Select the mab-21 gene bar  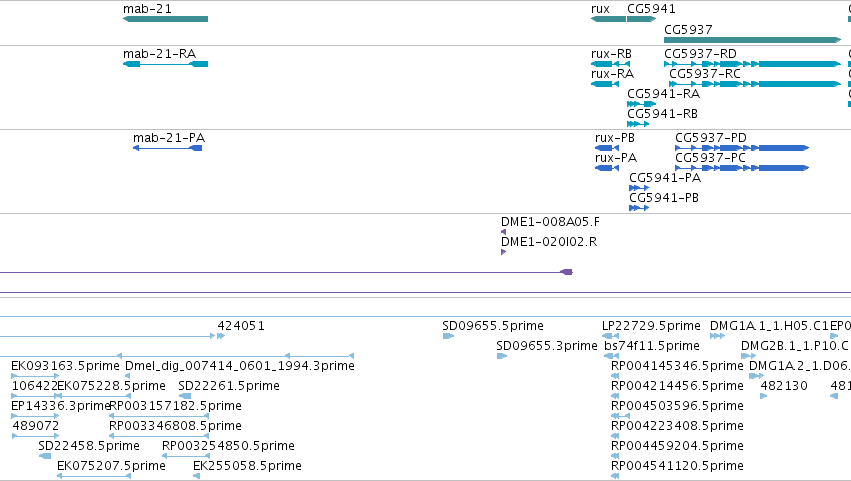tap(166, 19)
